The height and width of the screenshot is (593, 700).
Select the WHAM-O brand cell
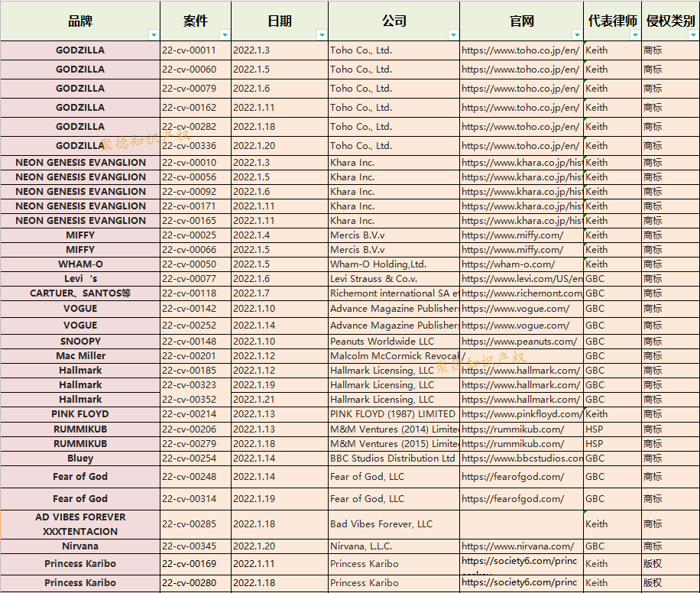80,264
